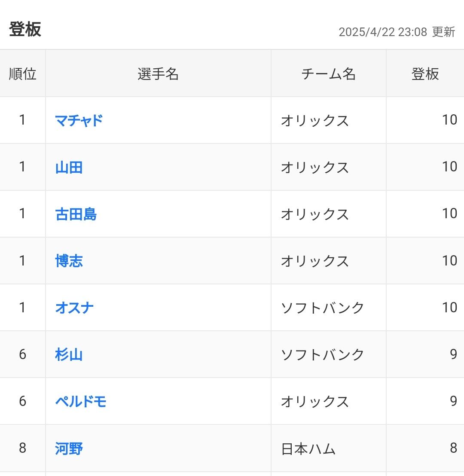Click appearance count 8 in 河野 row
The height and width of the screenshot is (476, 464).
click(453, 449)
